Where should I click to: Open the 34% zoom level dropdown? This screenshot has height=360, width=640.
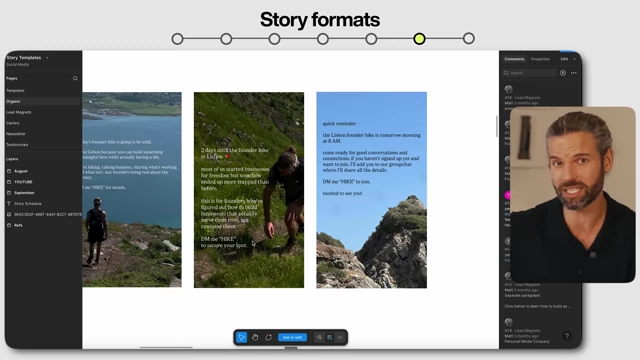pyautogui.click(x=568, y=59)
